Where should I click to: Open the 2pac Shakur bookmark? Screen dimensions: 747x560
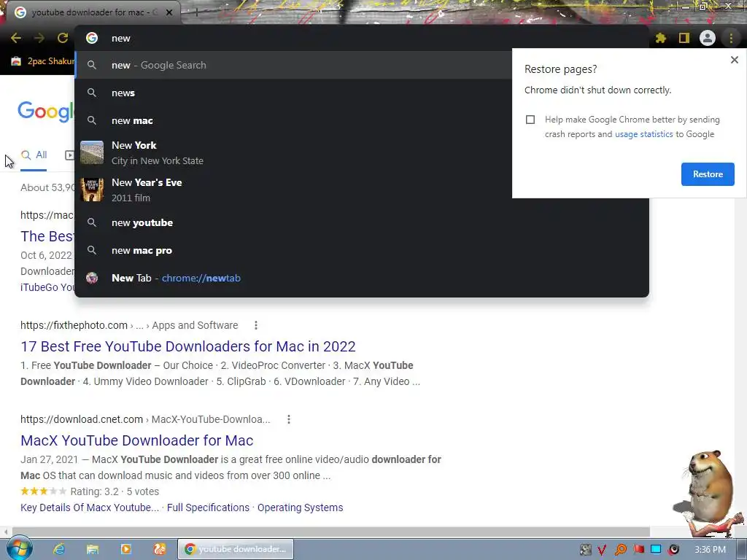point(43,61)
